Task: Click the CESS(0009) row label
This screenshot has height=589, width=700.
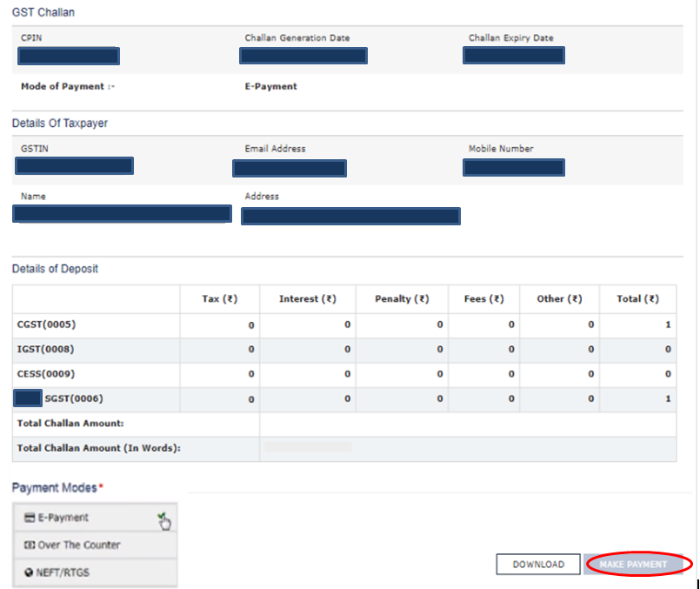Action: tap(46, 374)
